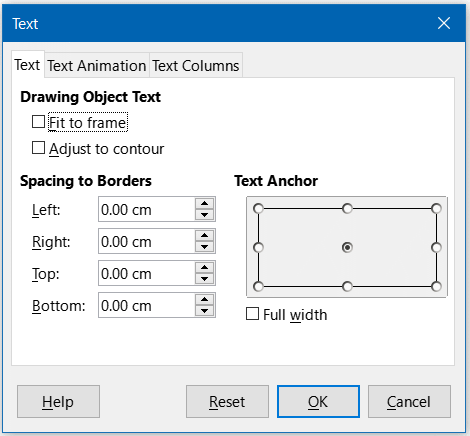Select the middle-right text anchor point

[x=436, y=248]
